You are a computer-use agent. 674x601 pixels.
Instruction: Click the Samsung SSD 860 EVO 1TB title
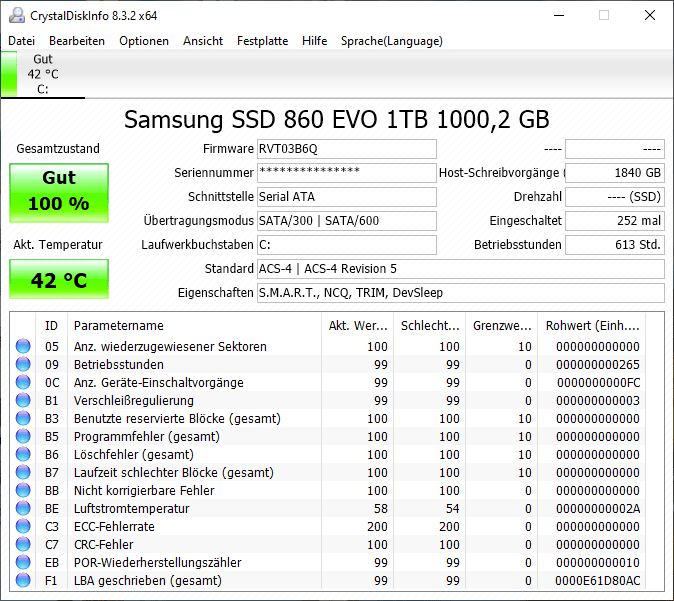(337, 120)
